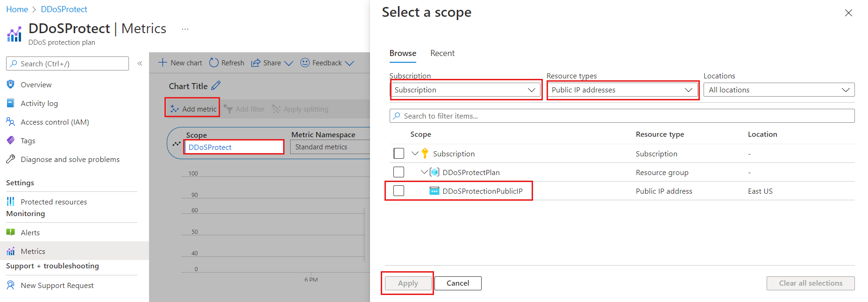Check the DDoSProtectPlan resource group checkbox
The width and height of the screenshot is (868, 302).
pyautogui.click(x=398, y=172)
